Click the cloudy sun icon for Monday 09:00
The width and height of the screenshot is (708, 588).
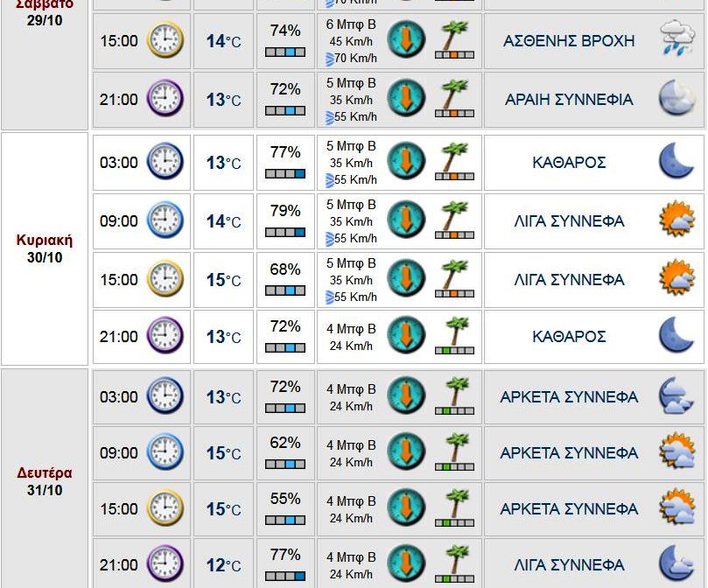676,452
